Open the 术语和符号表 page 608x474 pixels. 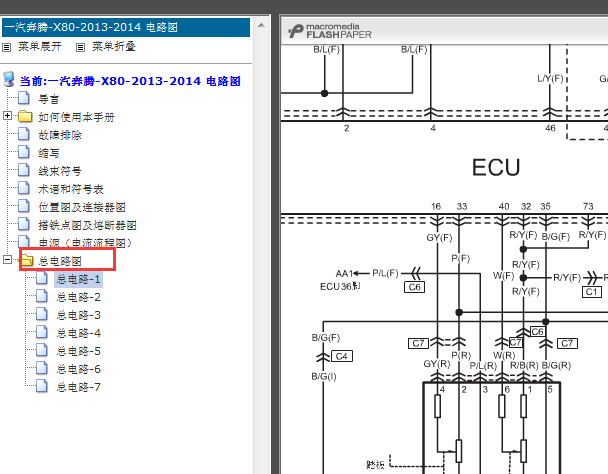(x=71, y=189)
